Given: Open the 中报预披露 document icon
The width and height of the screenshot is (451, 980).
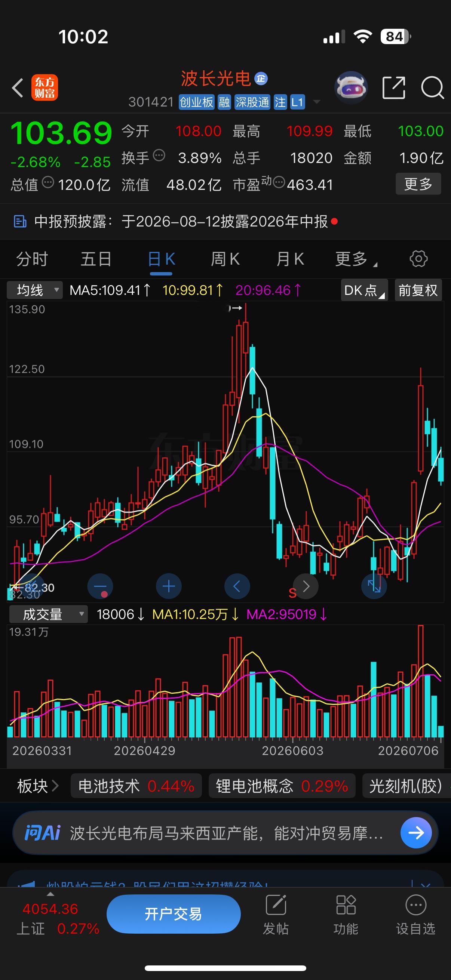Looking at the screenshot, I should 20,221.
